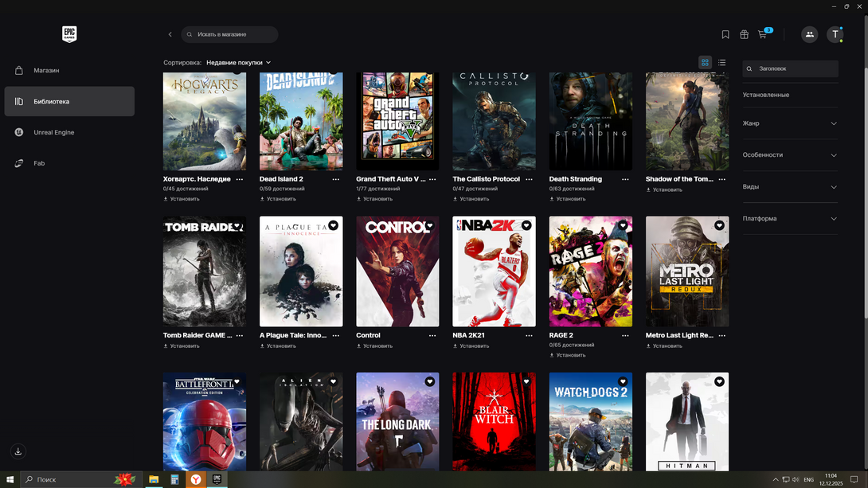Viewport: 868px width, 488px height.
Task: Expand the Жанр filter
Action: tap(789, 123)
